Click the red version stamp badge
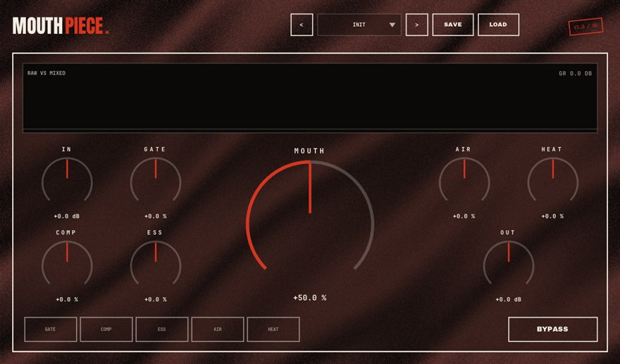Viewport: 620px width, 364px height. point(585,27)
